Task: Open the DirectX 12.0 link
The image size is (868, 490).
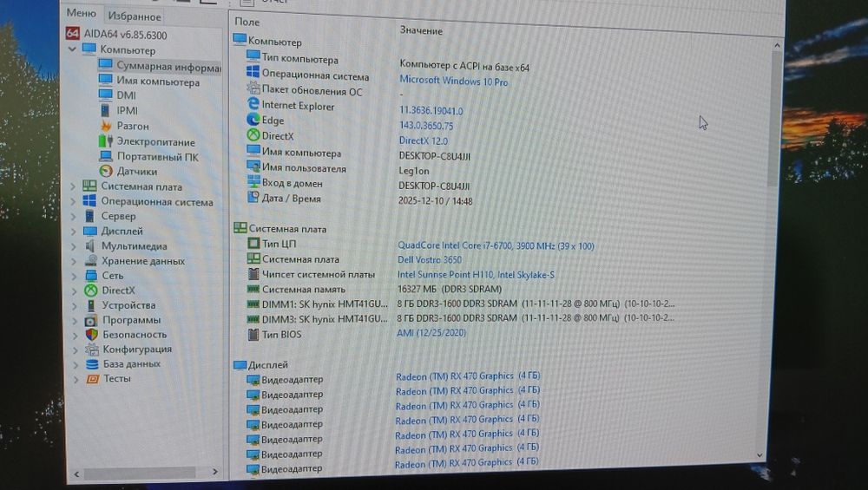Action: click(x=424, y=140)
